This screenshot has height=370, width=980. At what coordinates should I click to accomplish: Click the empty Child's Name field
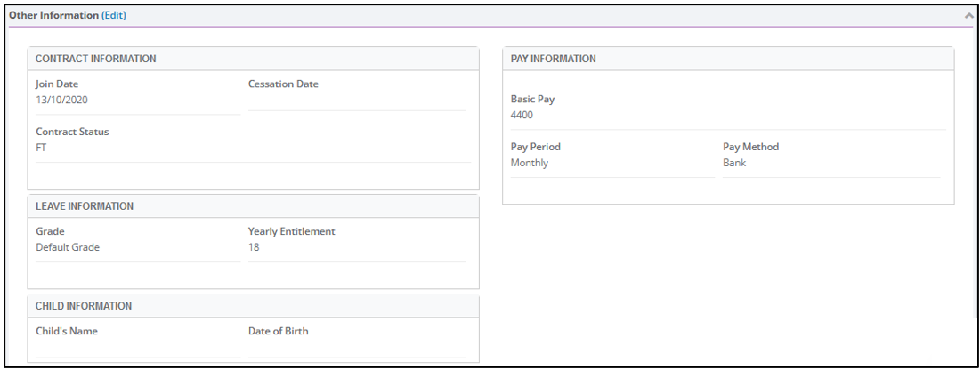(138, 349)
